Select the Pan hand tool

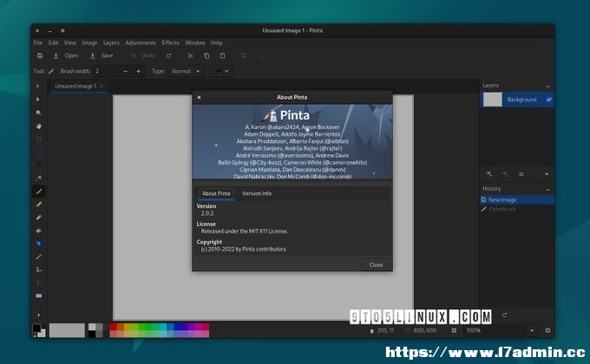click(x=38, y=126)
